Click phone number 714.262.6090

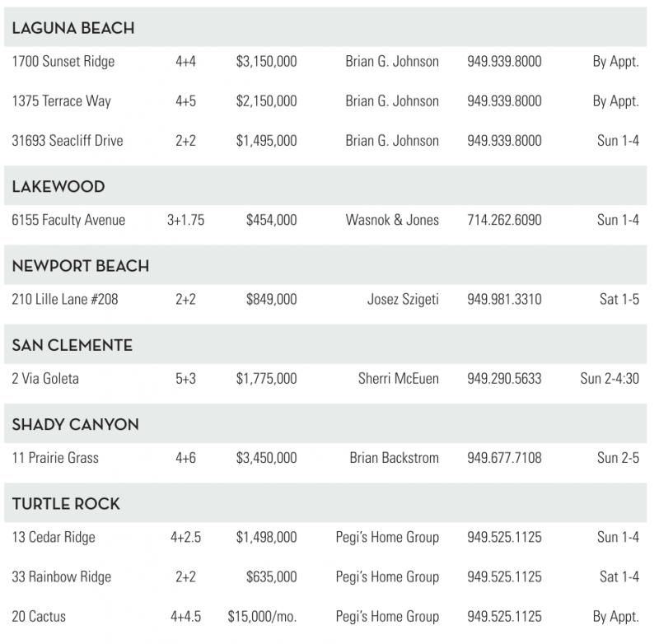[x=504, y=220]
